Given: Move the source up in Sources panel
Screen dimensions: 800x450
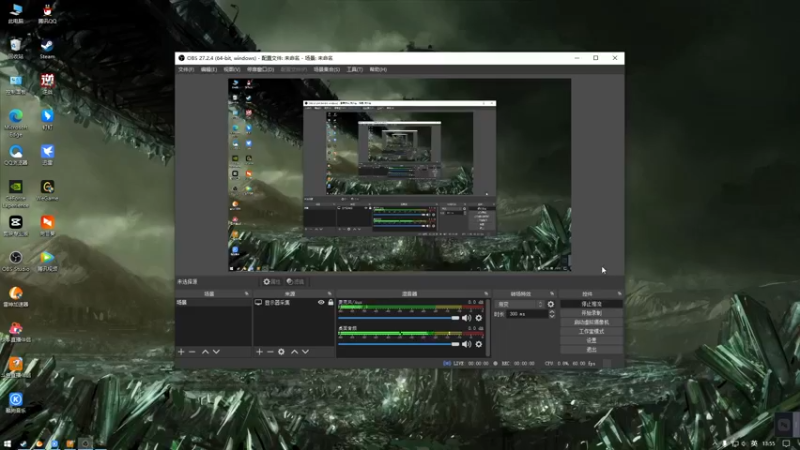Looking at the screenshot, I should point(294,352).
